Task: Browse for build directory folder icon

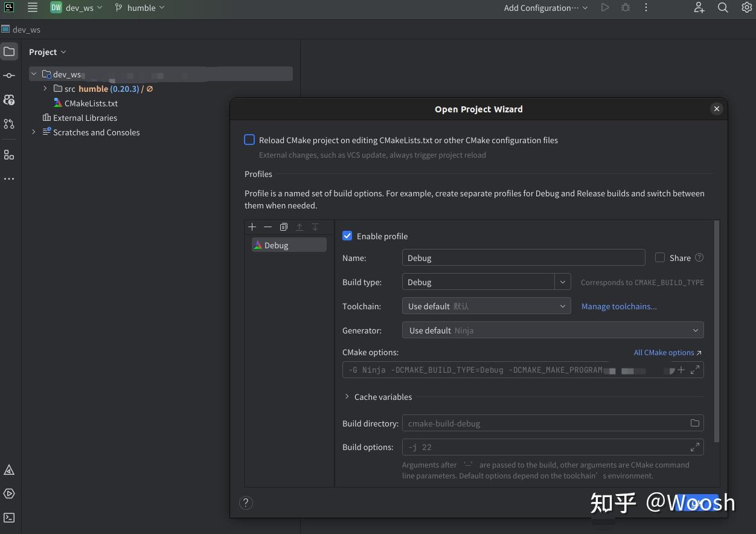Action: pos(695,423)
